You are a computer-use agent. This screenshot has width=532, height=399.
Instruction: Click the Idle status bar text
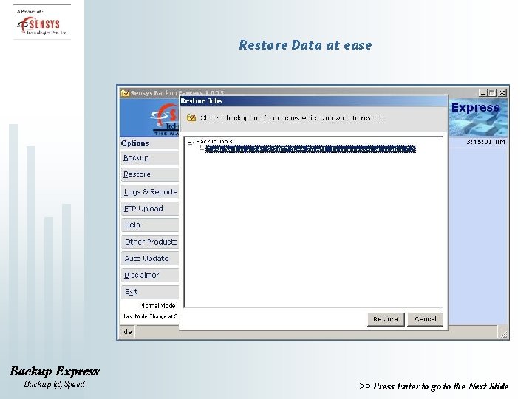coord(127,332)
